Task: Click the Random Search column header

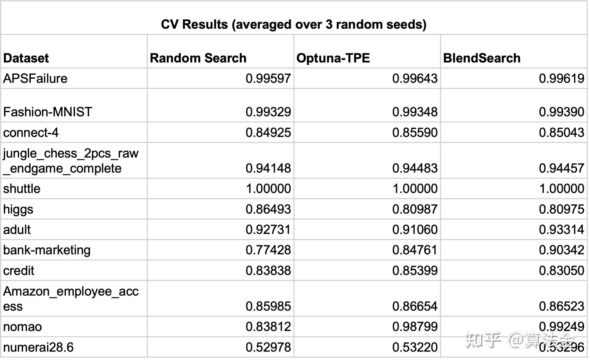Action: 198,58
